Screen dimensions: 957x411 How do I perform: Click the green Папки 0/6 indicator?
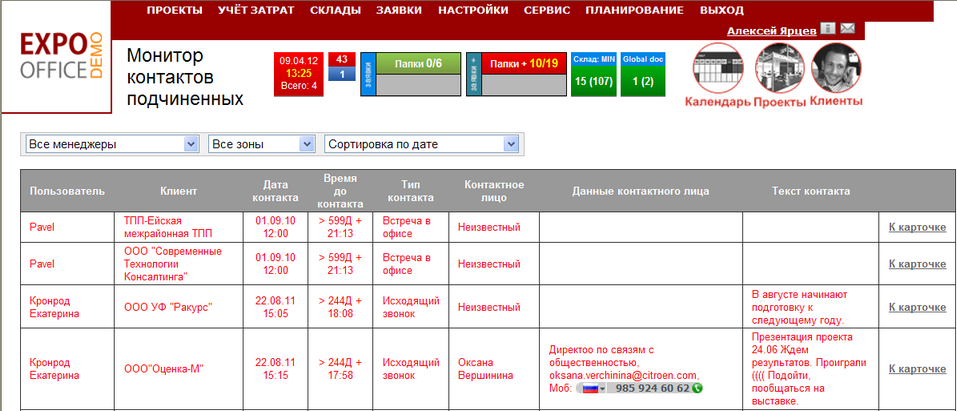(x=418, y=64)
